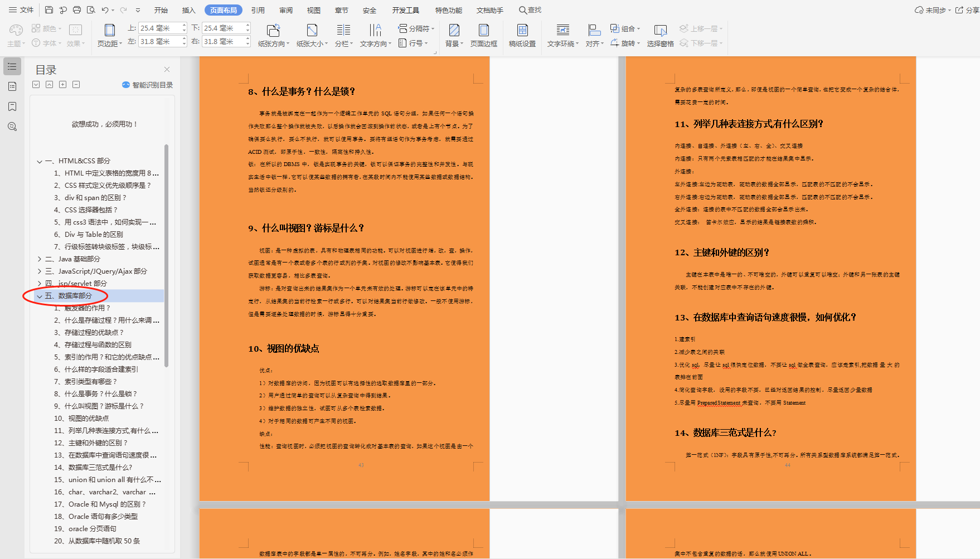The height and width of the screenshot is (559, 980).
Task: Switch to the 引用 ribbon tab
Action: coord(258,10)
